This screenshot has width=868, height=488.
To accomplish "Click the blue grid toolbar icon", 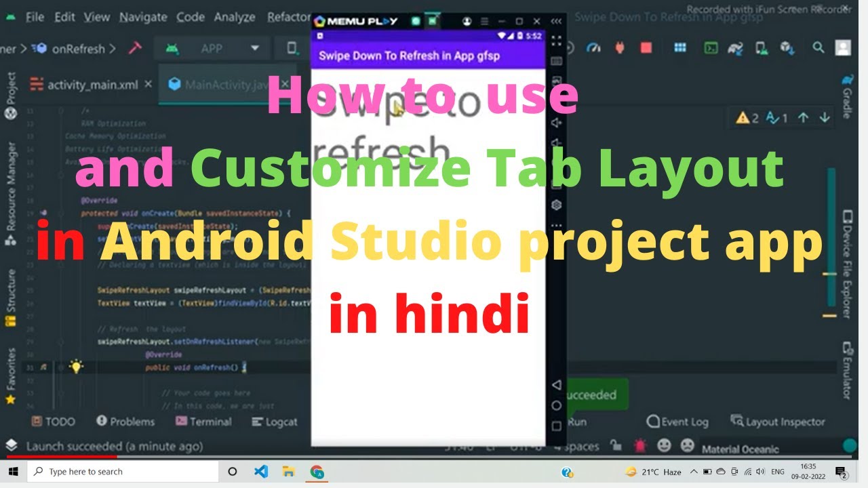I will point(680,47).
